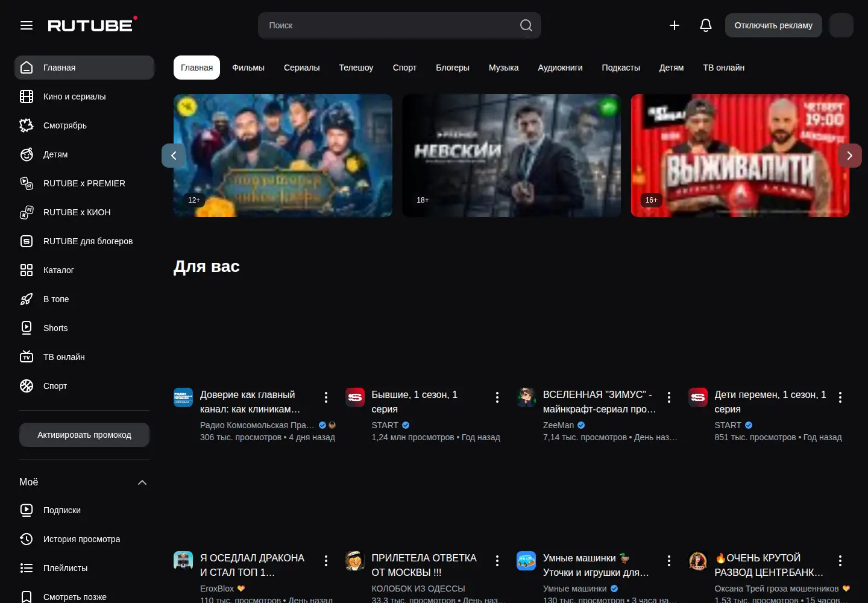This screenshot has height=603, width=868.
Task: Open options for Умные машинки video
Action: [x=669, y=561]
